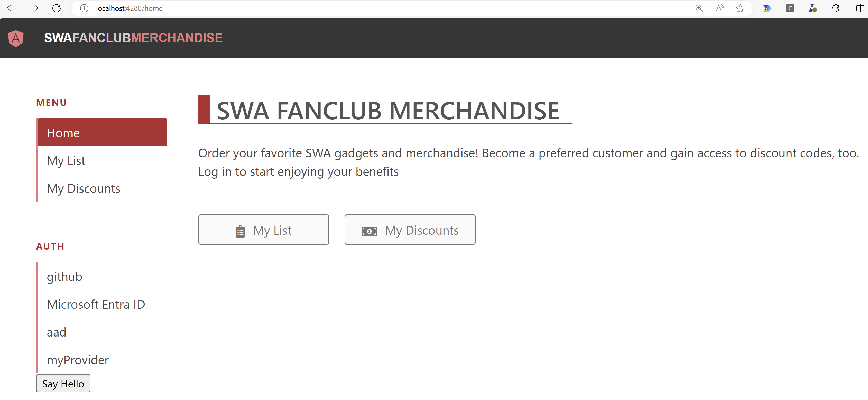Click the site information icon

click(x=84, y=8)
